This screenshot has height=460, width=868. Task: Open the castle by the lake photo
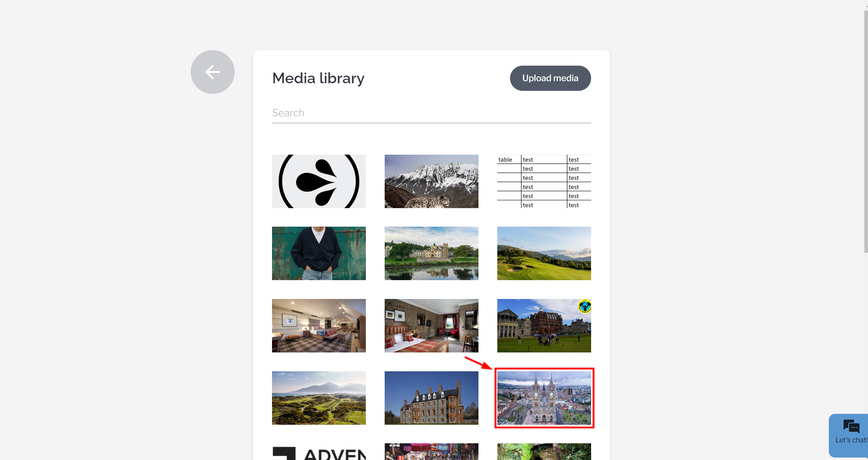pos(431,253)
